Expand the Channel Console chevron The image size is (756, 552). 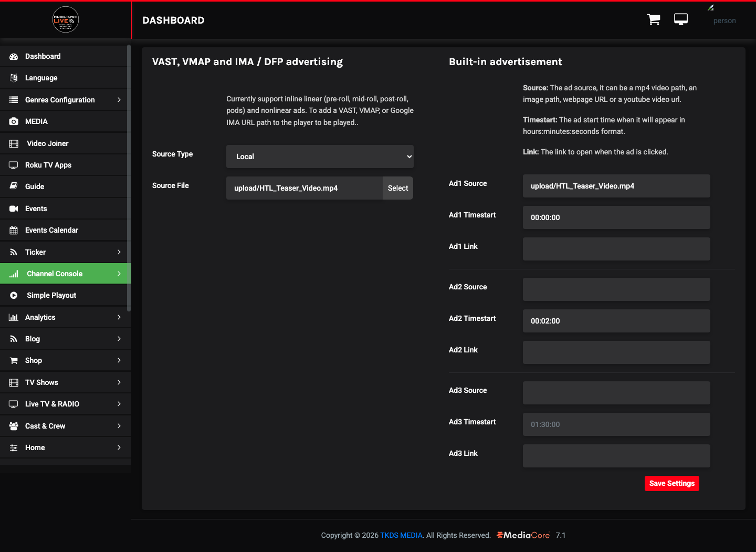(119, 274)
